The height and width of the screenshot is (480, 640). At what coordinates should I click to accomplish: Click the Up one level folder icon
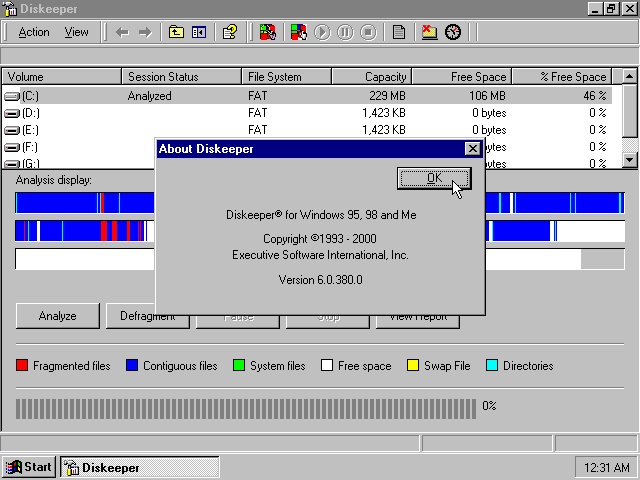[176, 32]
